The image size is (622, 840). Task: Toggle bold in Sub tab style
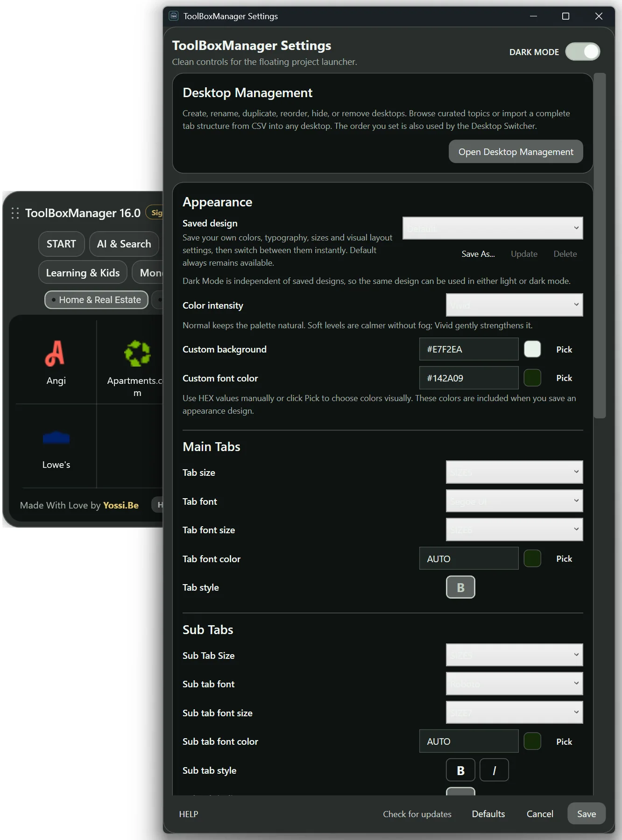pyautogui.click(x=460, y=770)
